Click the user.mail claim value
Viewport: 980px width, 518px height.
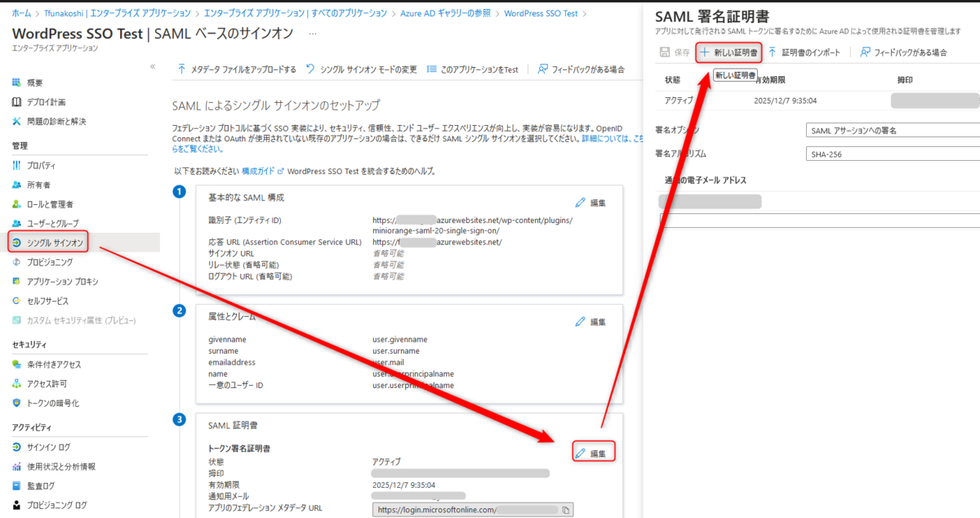coord(389,363)
